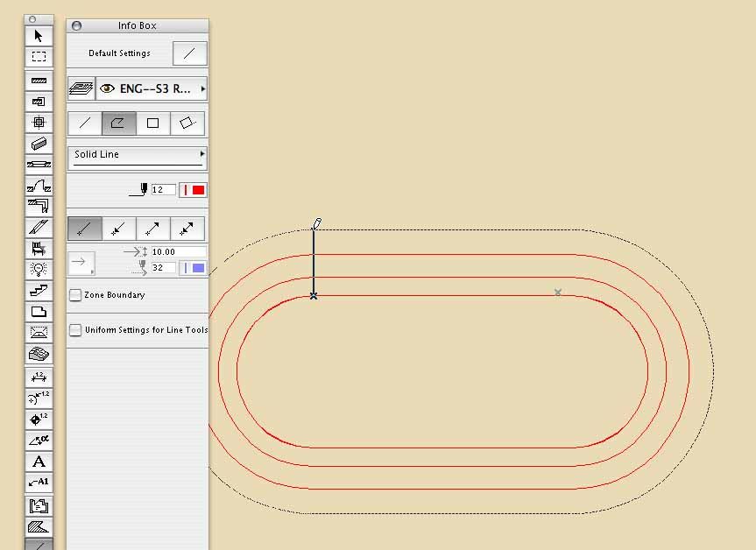Viewport: 756px width, 550px height.
Task: Pick the Corner Window tool
Action: (39, 207)
